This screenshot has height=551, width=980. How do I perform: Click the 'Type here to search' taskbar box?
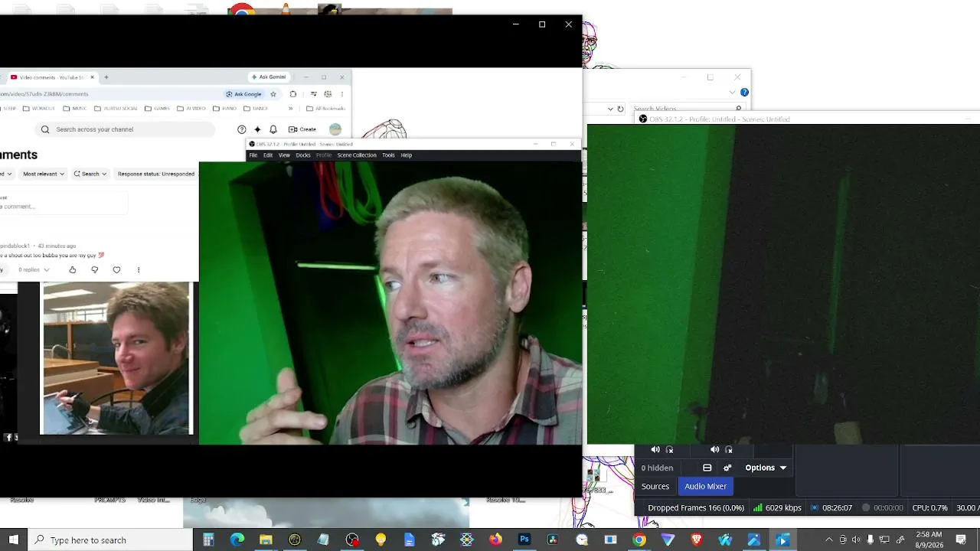[x=110, y=540]
